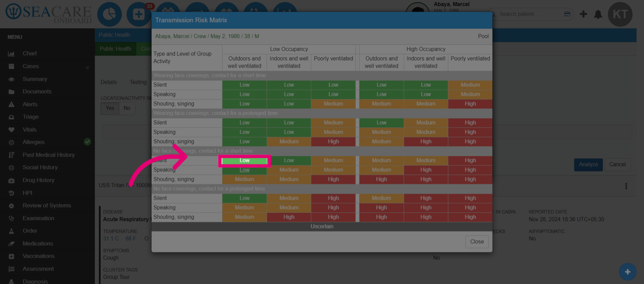Select No for location/activity risk

(127, 108)
